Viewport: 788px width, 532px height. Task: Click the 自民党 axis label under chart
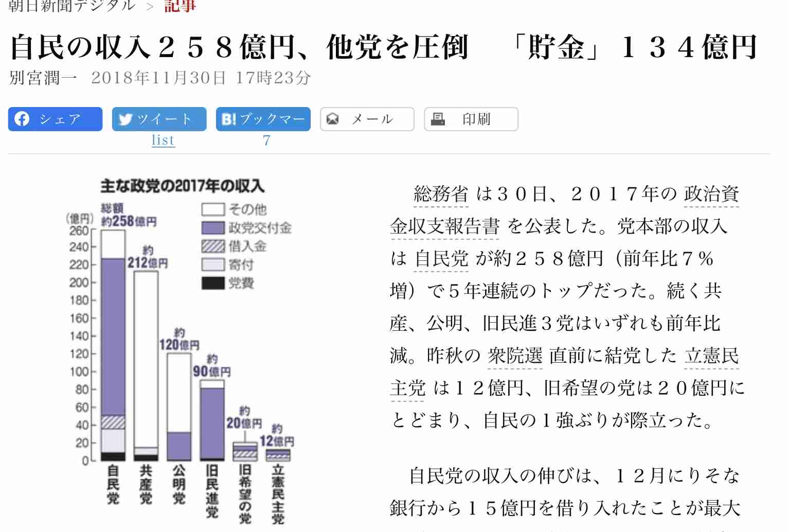(x=113, y=485)
